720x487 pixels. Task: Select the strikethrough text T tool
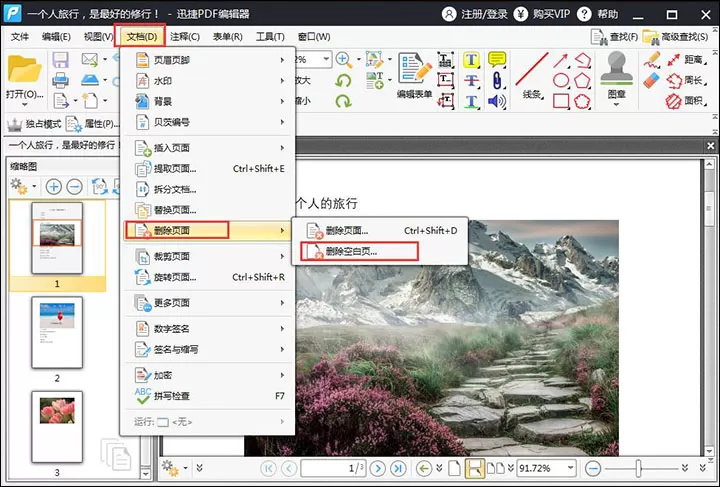pos(471,81)
